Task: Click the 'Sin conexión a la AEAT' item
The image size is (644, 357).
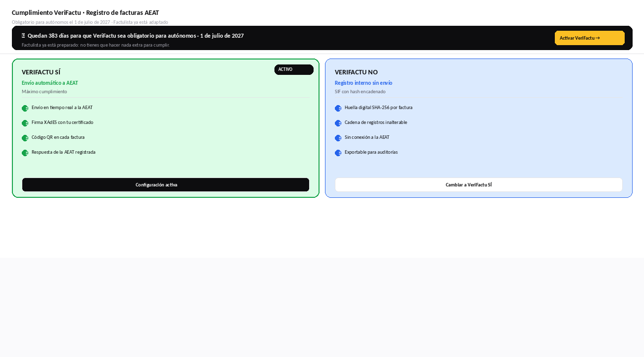Action: pyautogui.click(x=367, y=137)
